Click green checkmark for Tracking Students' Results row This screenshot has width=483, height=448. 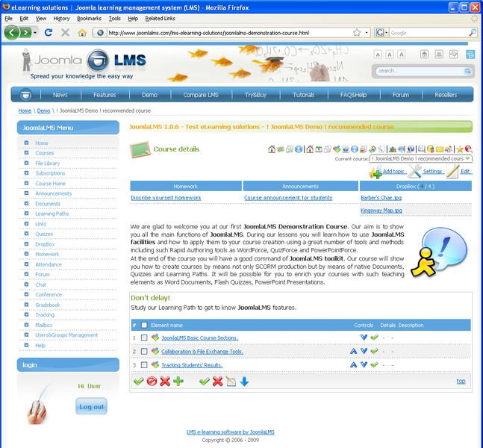click(x=374, y=364)
